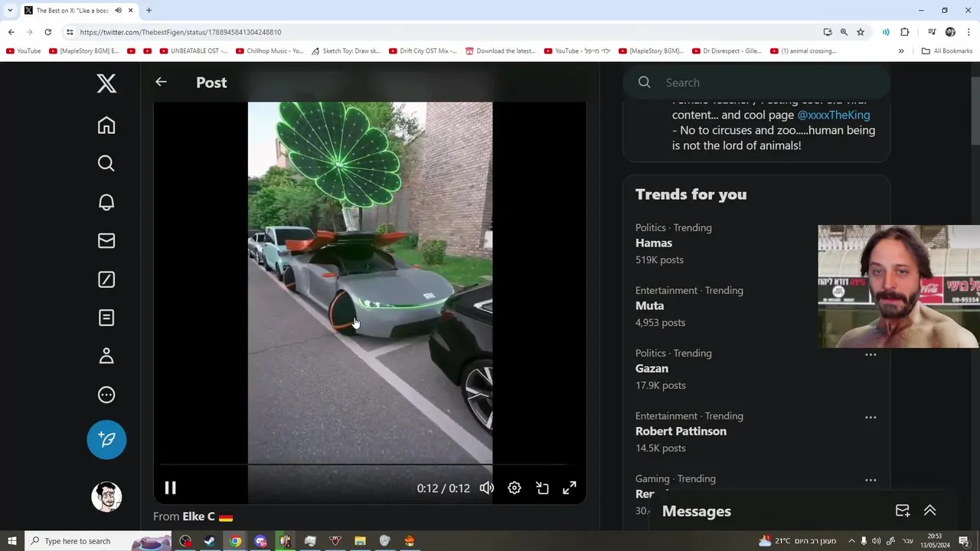Screen dimensions: 980x551
Task: Go back using Post arrow
Action: (x=161, y=82)
